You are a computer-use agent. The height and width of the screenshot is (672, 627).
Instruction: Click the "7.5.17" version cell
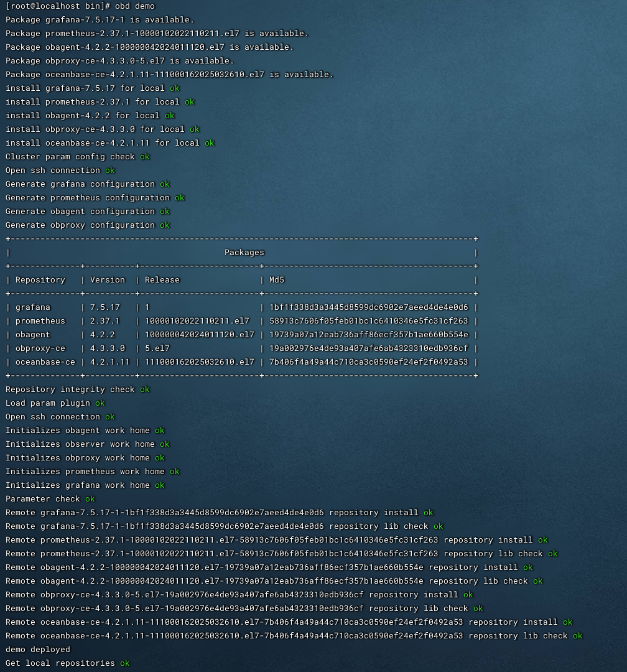tap(105, 308)
